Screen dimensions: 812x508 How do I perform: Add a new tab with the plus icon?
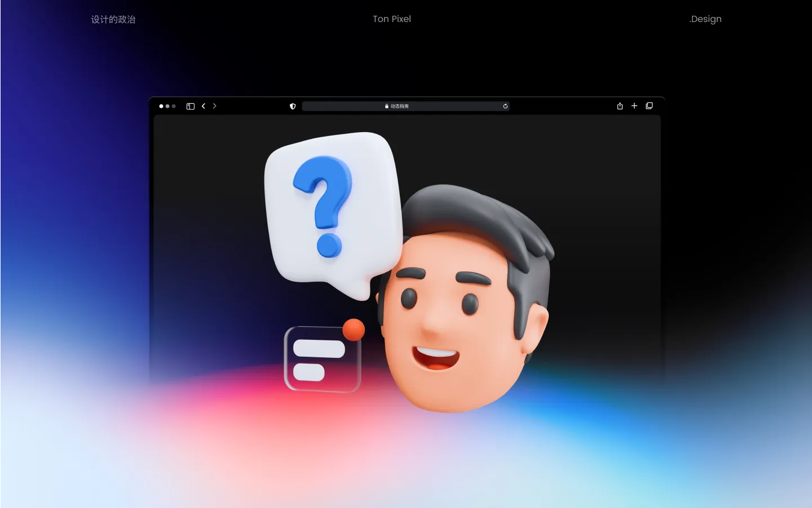coord(634,106)
